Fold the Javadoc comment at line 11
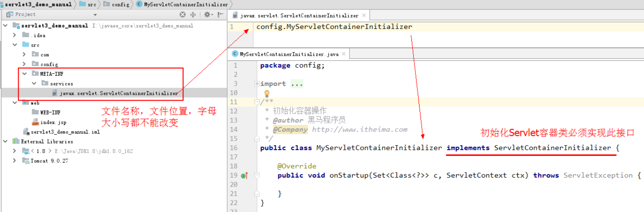 [x=257, y=102]
